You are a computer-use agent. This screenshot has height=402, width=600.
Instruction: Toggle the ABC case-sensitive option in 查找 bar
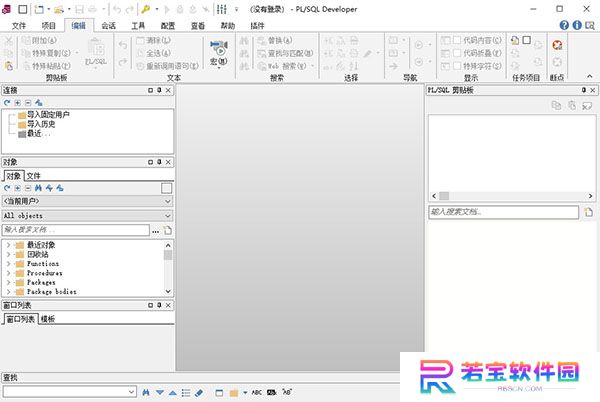257,392
